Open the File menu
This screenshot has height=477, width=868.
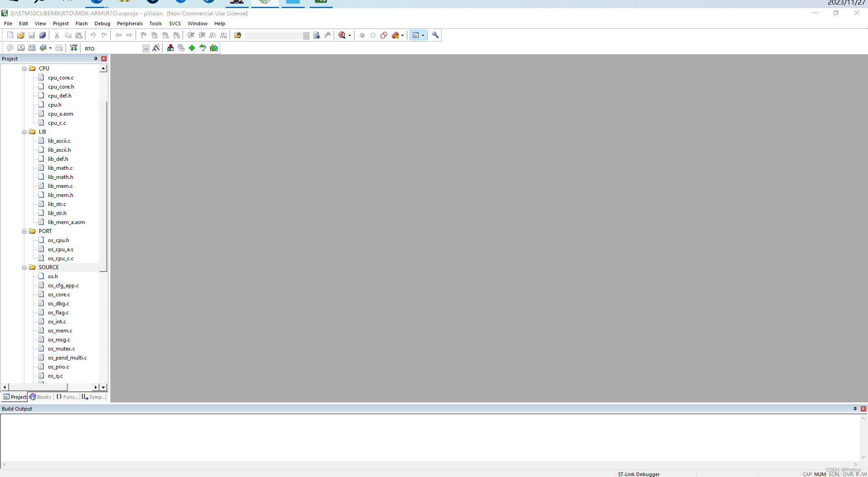pos(8,23)
